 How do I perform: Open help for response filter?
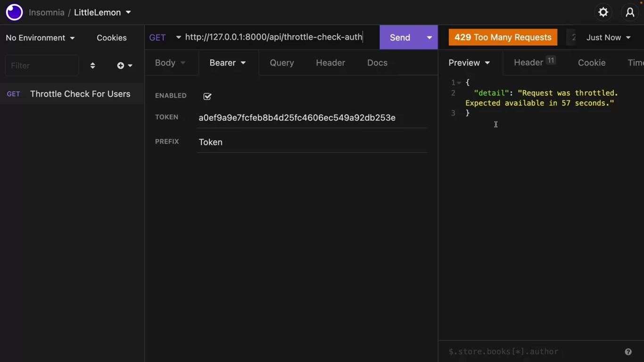628,352
